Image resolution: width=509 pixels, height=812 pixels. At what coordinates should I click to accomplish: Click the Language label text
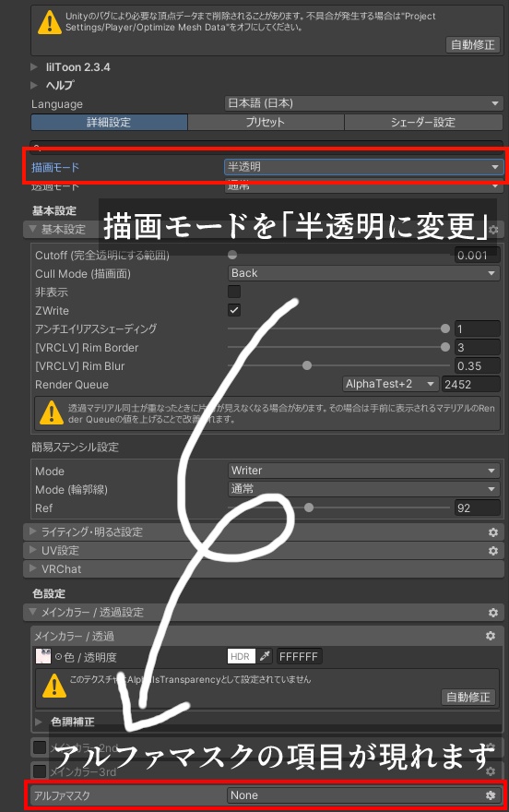pyautogui.click(x=57, y=104)
